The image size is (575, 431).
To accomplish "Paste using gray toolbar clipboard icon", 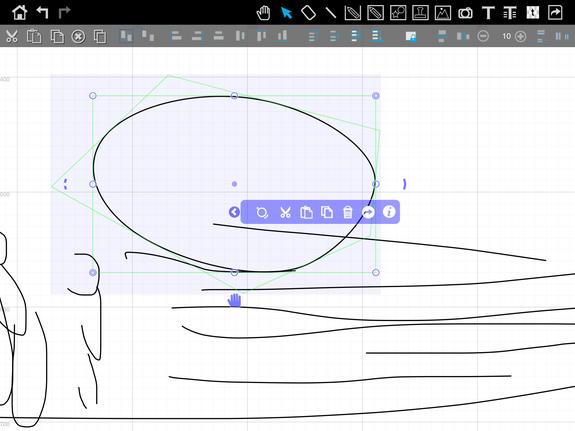I will pyautogui.click(x=34, y=36).
